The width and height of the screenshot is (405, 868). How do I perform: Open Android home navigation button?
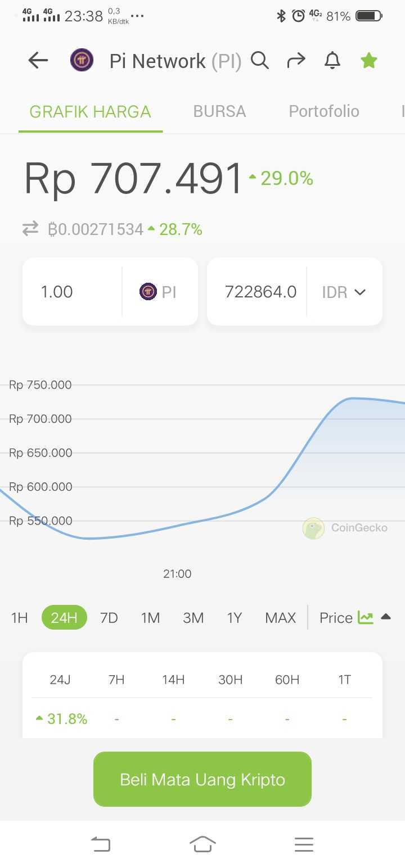(202, 844)
